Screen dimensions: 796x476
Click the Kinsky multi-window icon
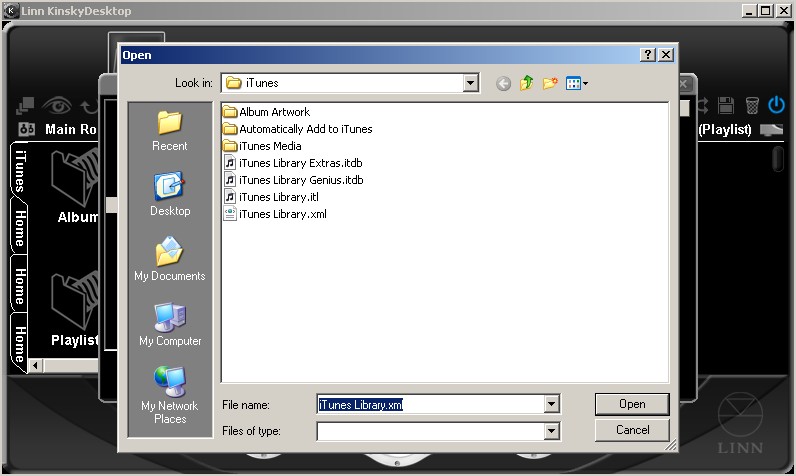tap(24, 106)
